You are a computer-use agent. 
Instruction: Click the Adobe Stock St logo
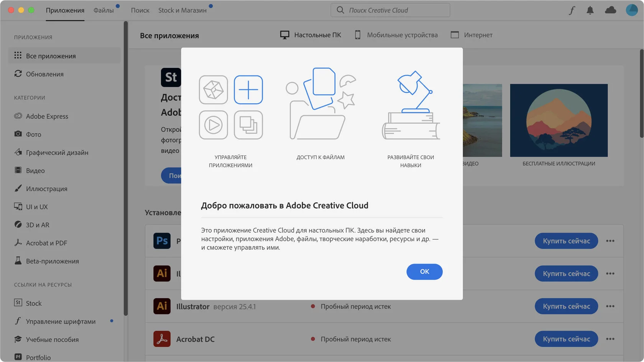pos(171,77)
